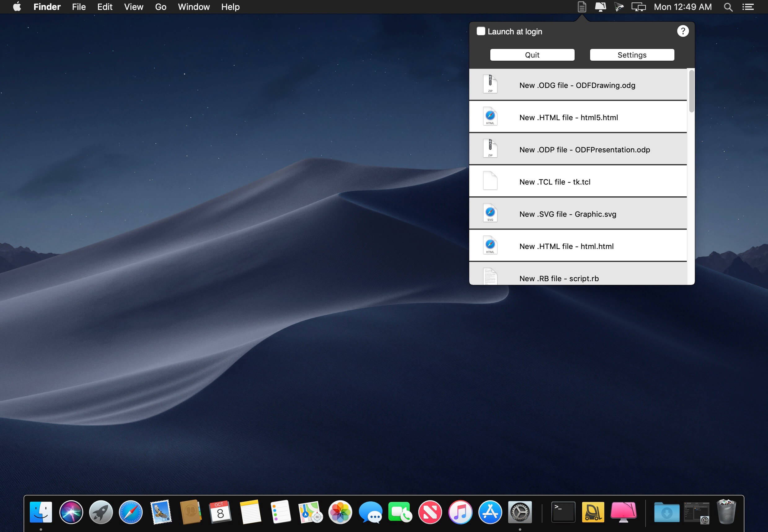Enable the Launch at login checkbox
This screenshot has height=532, width=768.
(x=481, y=31)
